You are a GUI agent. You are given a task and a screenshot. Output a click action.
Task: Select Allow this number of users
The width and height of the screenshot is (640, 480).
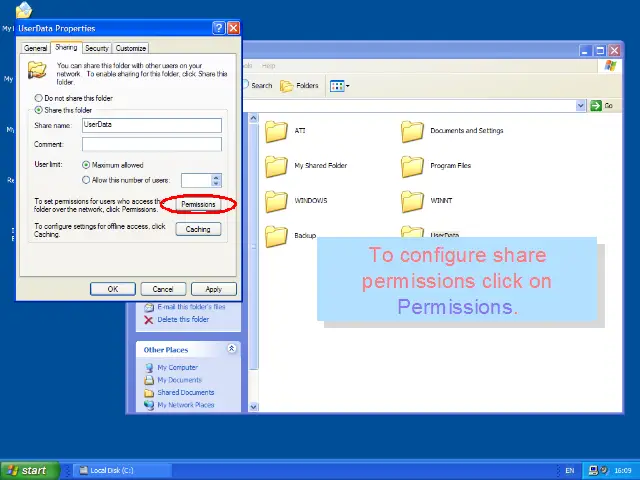86,180
